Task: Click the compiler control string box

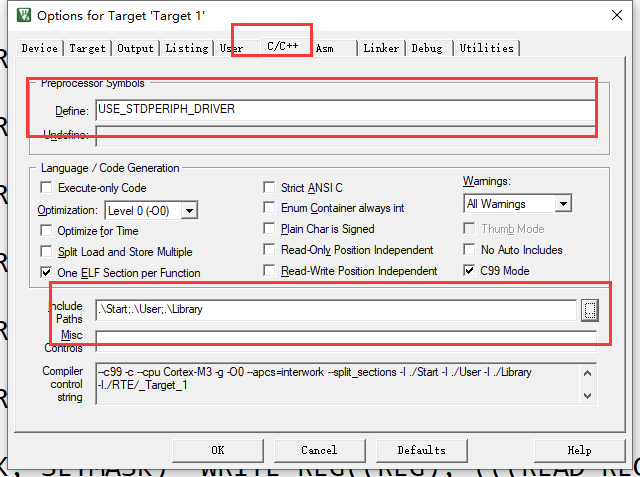Action: pyautogui.click(x=346, y=384)
